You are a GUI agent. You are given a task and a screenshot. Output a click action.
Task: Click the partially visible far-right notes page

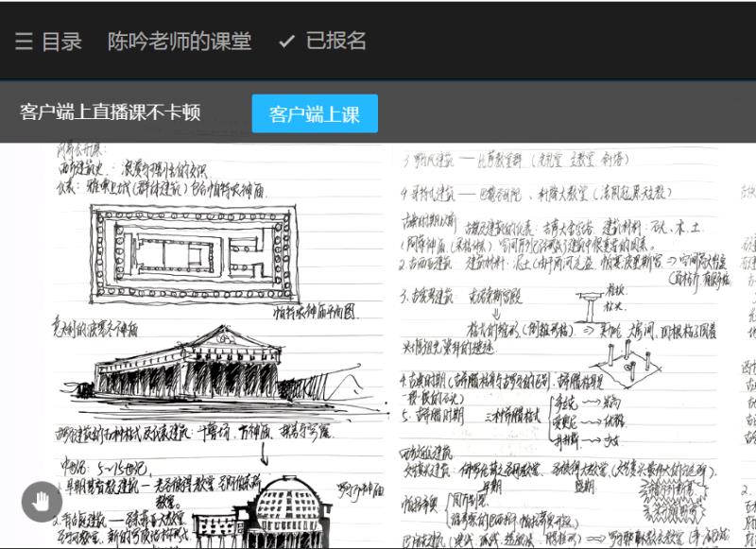(747, 331)
